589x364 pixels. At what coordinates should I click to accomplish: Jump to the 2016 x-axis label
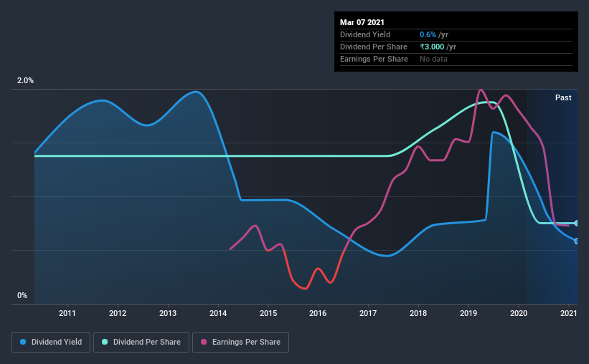[318, 313]
